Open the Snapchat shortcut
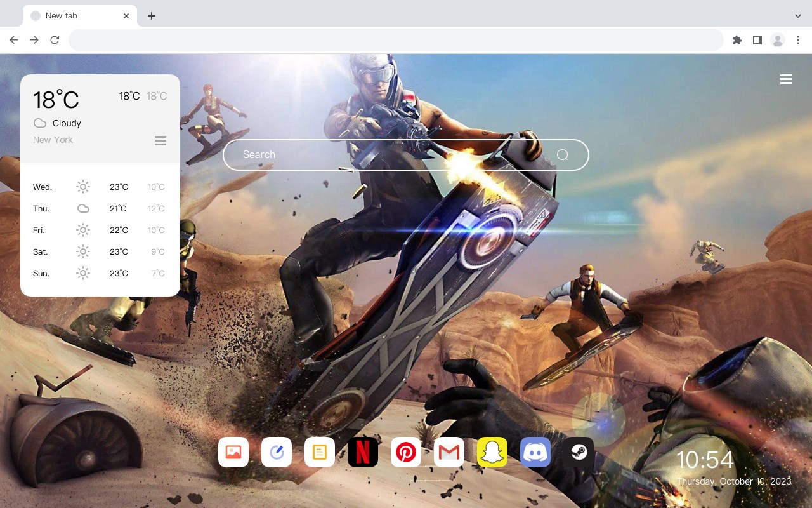Viewport: 812px width, 508px height. [x=492, y=452]
